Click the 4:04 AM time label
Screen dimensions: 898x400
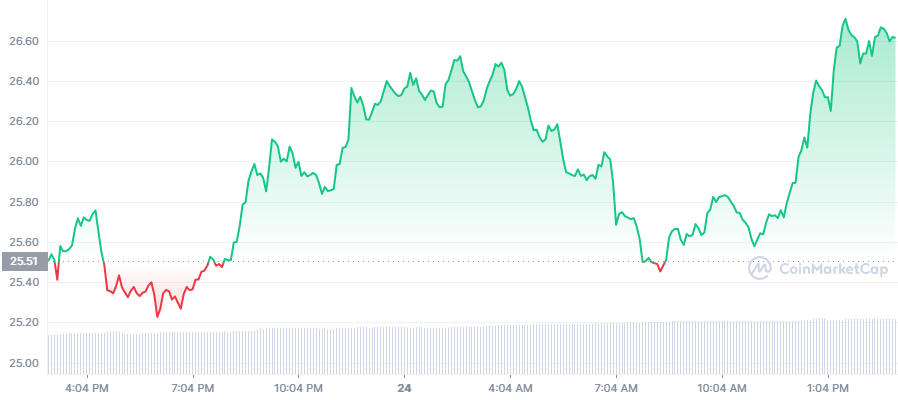tap(510, 387)
